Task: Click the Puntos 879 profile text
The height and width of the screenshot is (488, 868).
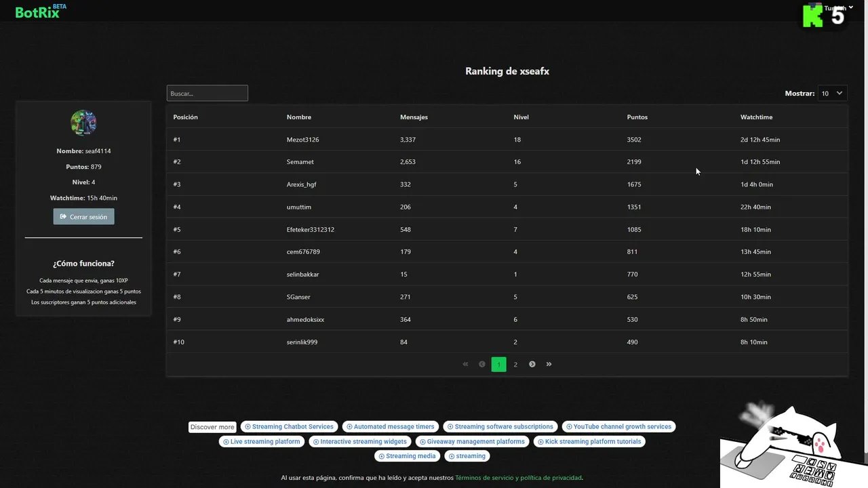Action: pyautogui.click(x=83, y=167)
